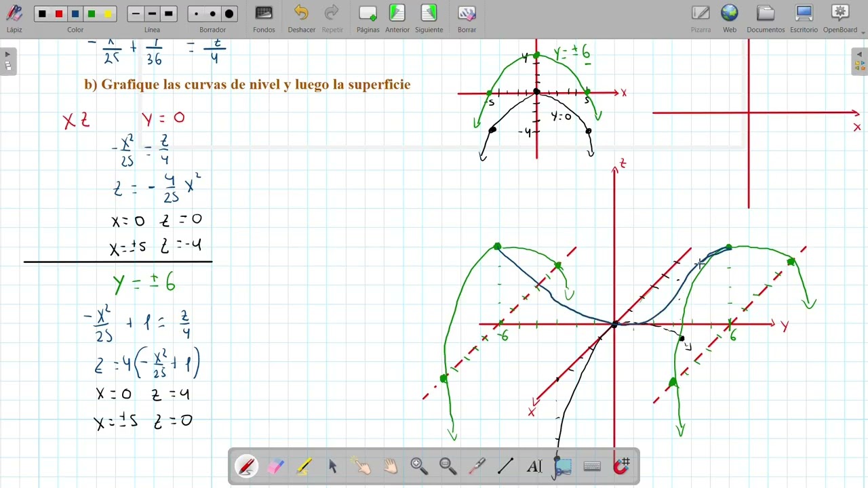Screen dimensions: 868x488
Task: Set thin line width
Action: point(136,14)
